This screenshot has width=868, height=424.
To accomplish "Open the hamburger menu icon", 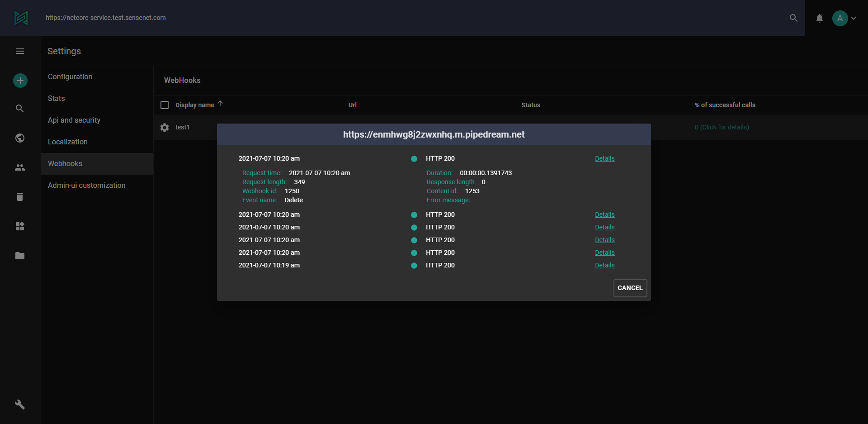I will (20, 51).
